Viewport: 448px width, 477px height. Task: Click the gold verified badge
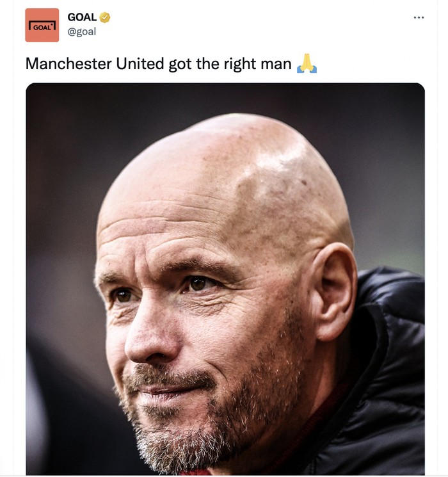[x=105, y=18]
